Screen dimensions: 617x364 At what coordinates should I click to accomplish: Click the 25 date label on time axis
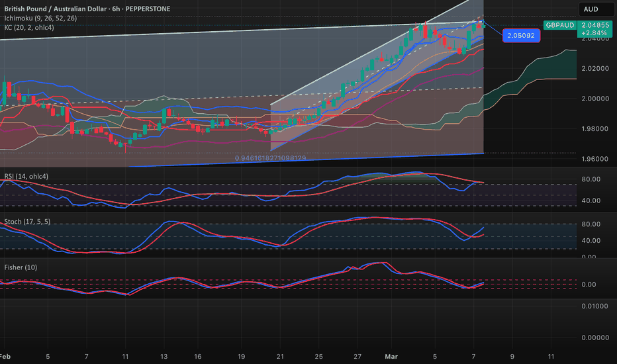pyautogui.click(x=318, y=357)
